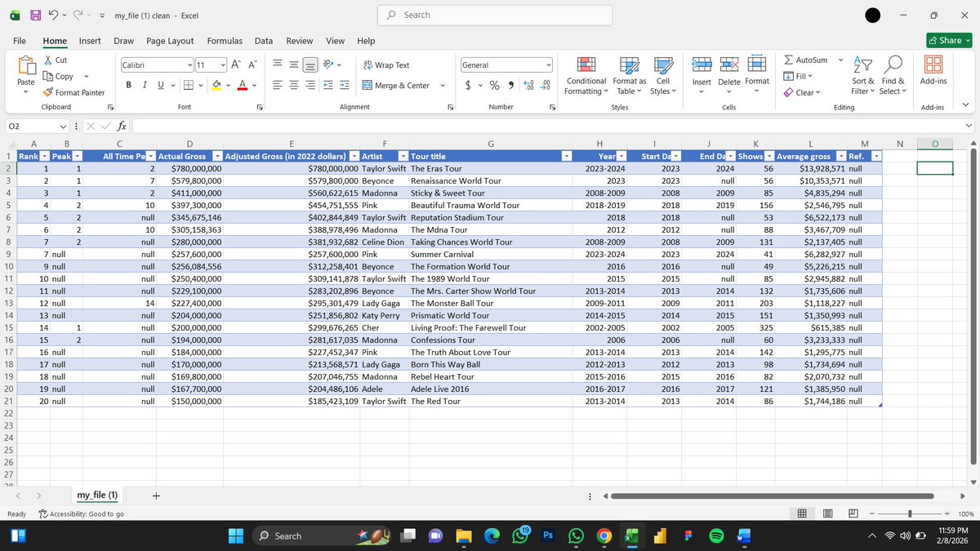Open Spotify from the taskbar

tap(716, 535)
